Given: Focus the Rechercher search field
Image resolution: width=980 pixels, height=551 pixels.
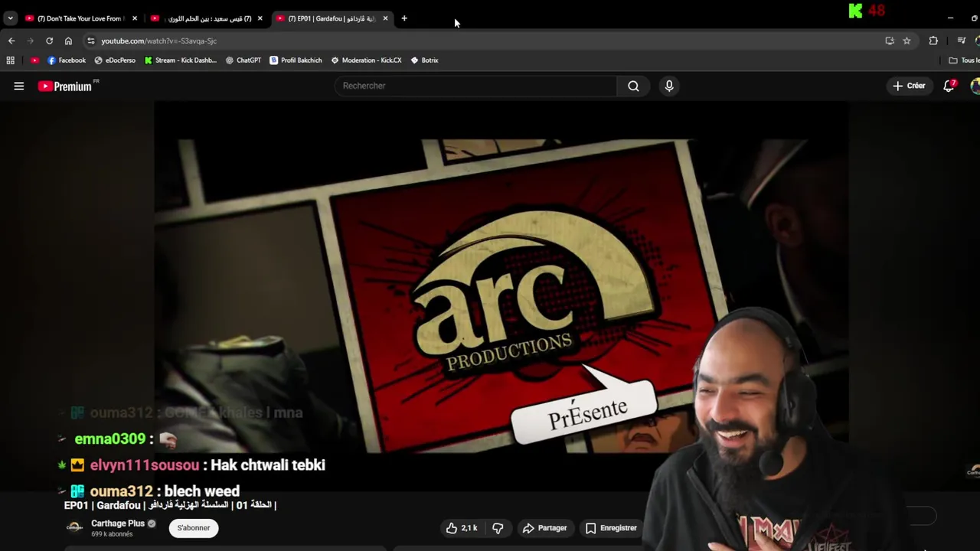Looking at the screenshot, I should click(475, 86).
